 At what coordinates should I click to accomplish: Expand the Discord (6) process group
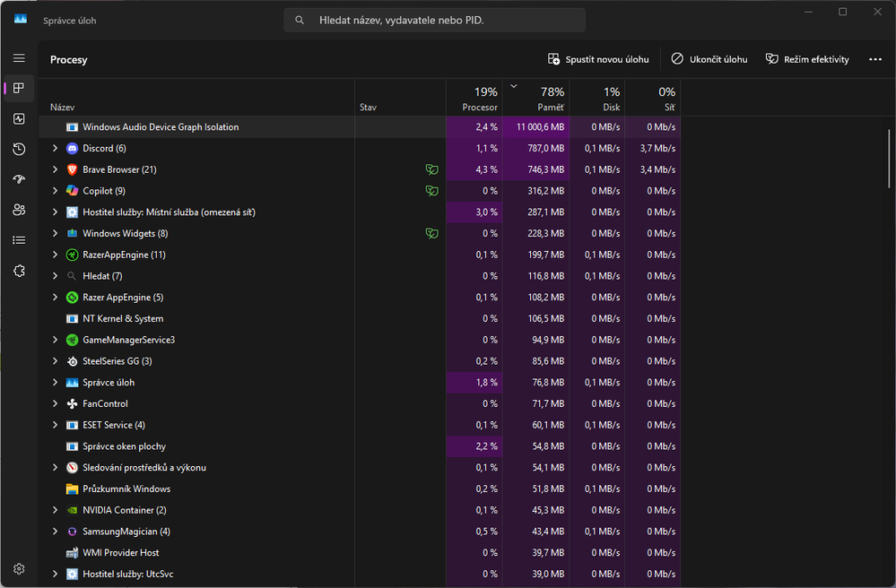[55, 149]
